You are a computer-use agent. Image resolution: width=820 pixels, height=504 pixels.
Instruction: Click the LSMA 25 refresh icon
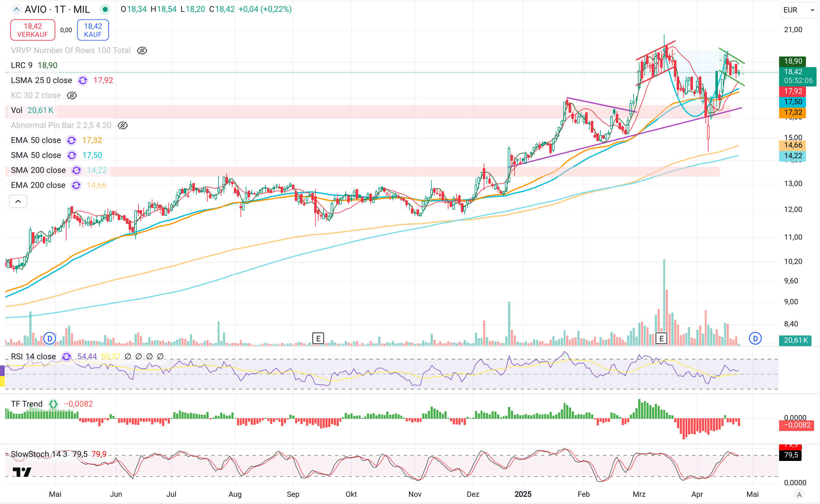pos(83,80)
